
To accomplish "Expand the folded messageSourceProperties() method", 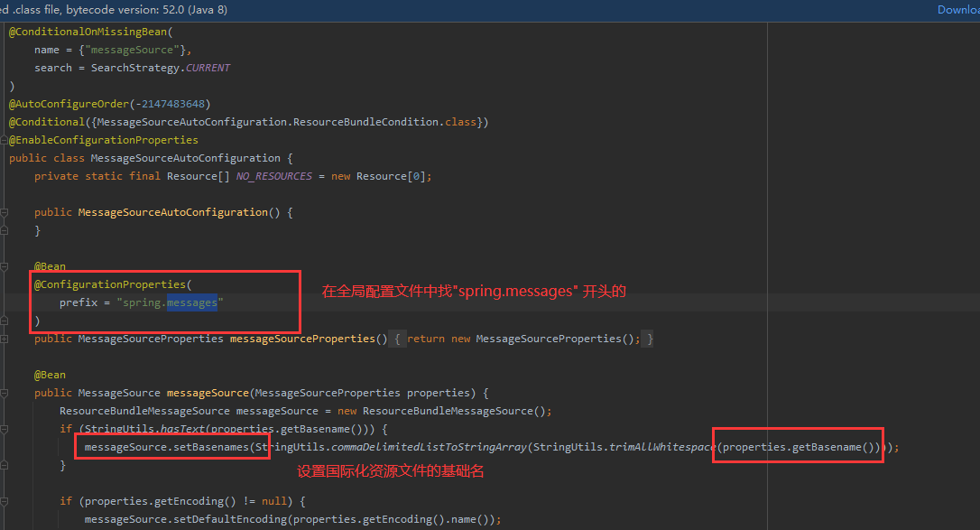I will [x=4, y=339].
